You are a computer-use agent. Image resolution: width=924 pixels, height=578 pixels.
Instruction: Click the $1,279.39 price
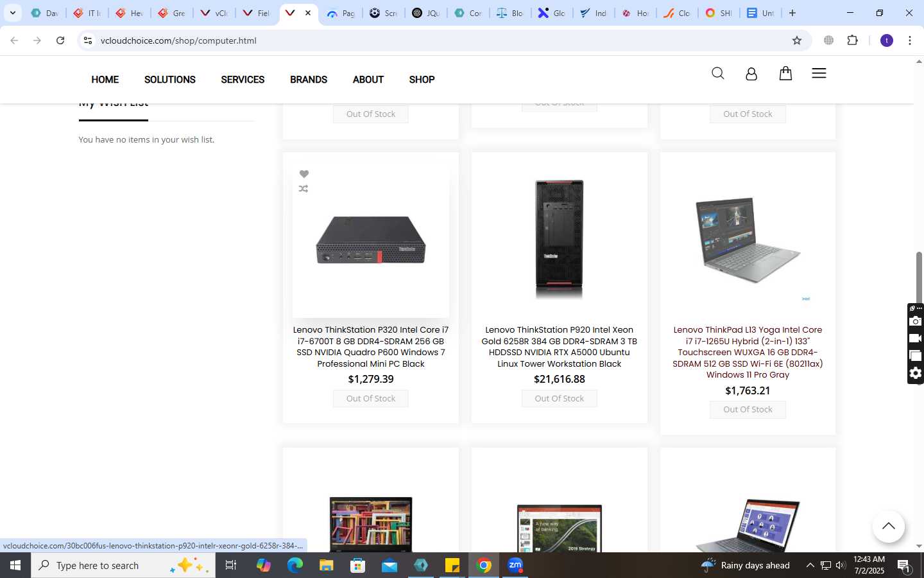pyautogui.click(x=371, y=380)
